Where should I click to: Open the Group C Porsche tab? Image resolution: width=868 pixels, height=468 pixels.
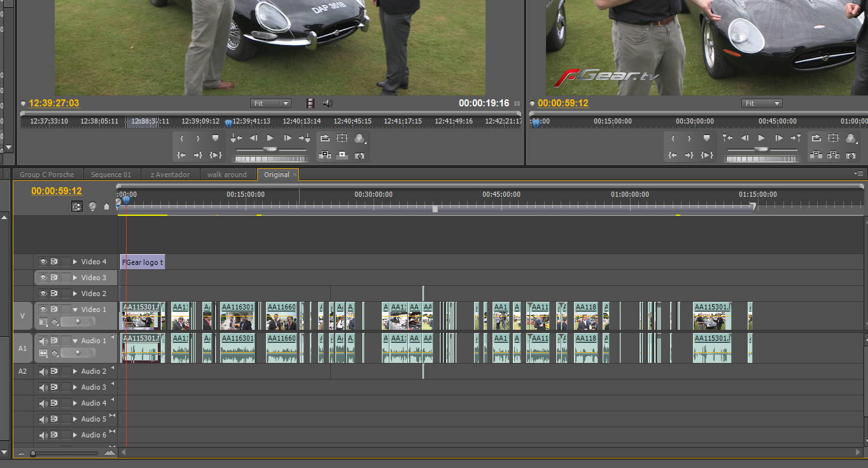(x=46, y=174)
